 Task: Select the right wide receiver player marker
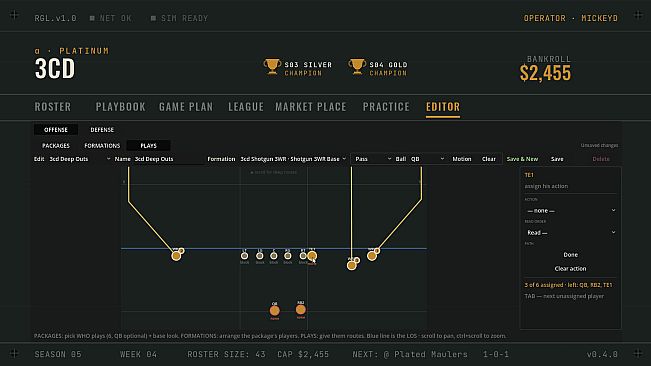coord(372,256)
